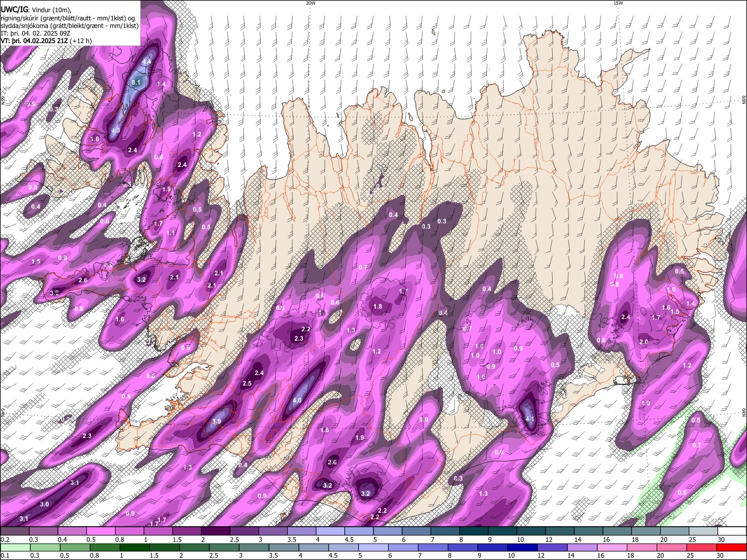Select bright pink snow swatch between 0.5 and 0.8
Screen dimensions: 747x560
point(101,531)
